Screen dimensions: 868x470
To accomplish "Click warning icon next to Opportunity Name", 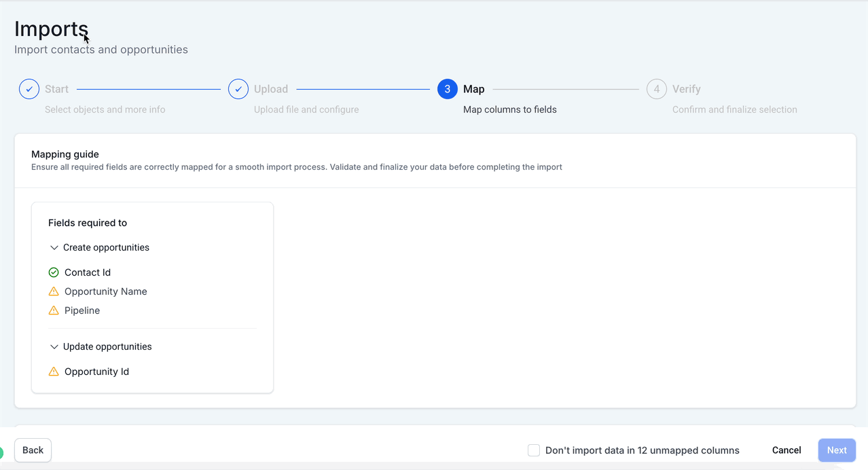I will [54, 291].
